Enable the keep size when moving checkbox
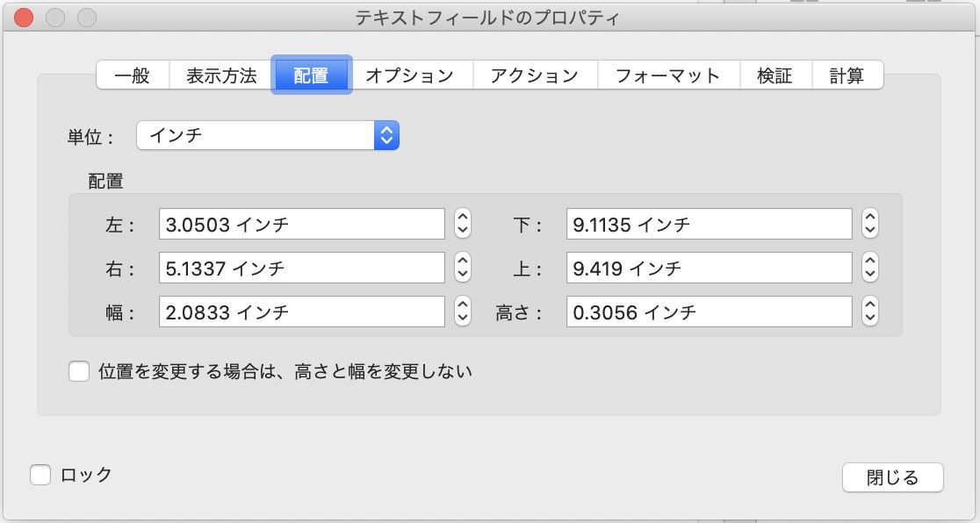The width and height of the screenshot is (980, 523). pos(80,371)
